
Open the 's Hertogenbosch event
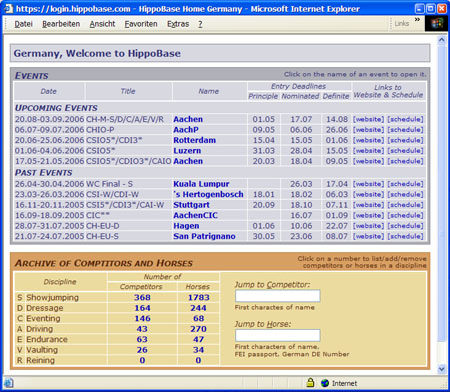pyautogui.click(x=208, y=194)
